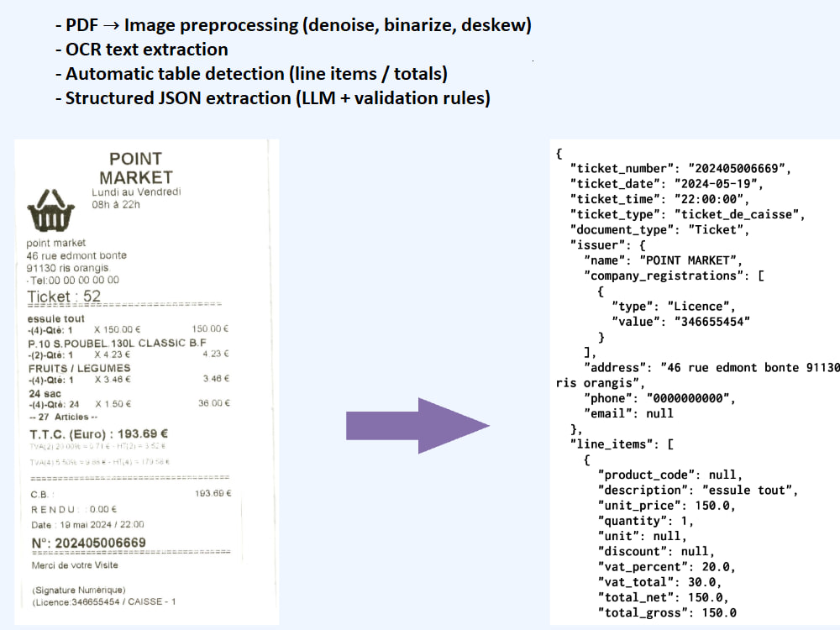Click the "phone": "0000000000" JSON line
This screenshot has width=840, height=630.
659,398
